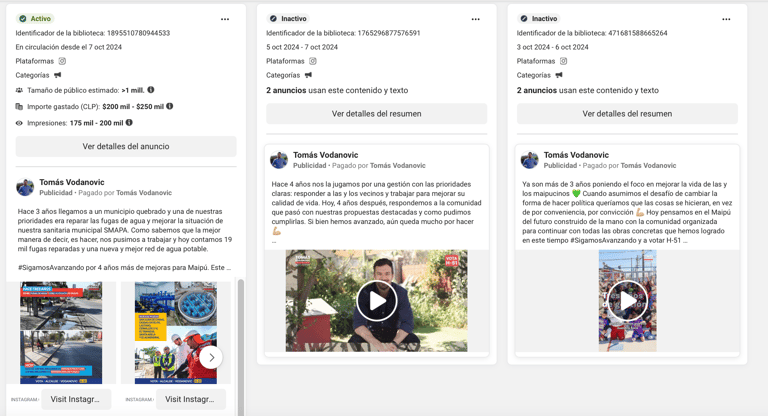768x416 pixels.
Task: Open the Tomás Vodanovic page name on the active ad
Action: click(72, 182)
